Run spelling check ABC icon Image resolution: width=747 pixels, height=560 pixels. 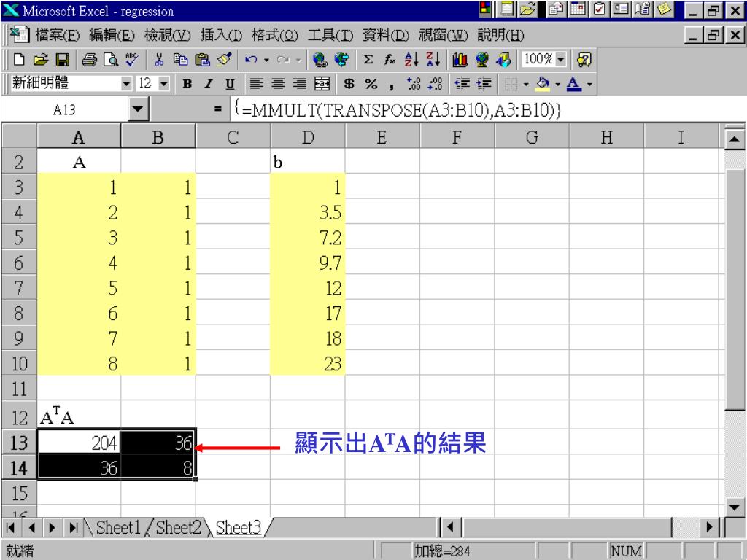pyautogui.click(x=132, y=60)
